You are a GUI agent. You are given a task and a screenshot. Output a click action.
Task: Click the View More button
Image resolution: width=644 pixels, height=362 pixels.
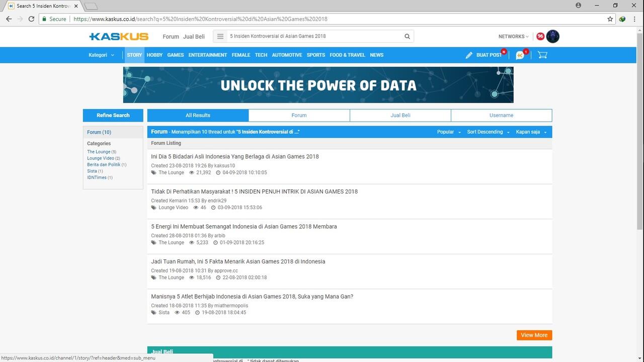point(534,335)
